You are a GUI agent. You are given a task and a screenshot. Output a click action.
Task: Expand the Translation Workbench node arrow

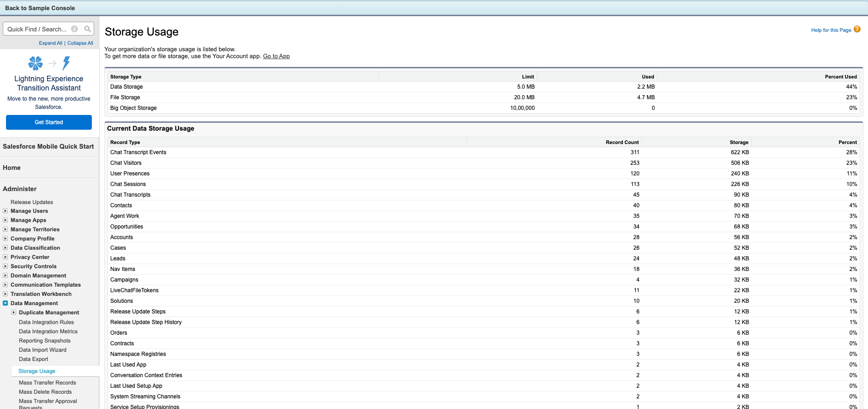point(6,294)
